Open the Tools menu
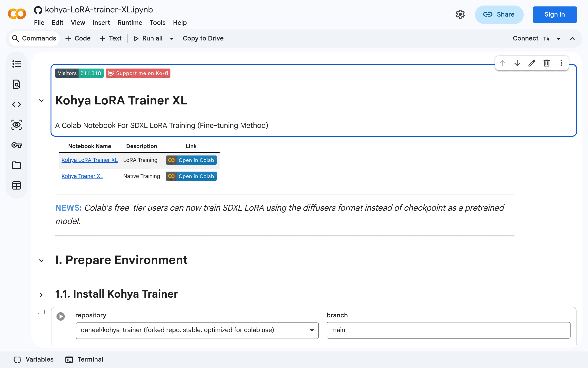 click(157, 23)
